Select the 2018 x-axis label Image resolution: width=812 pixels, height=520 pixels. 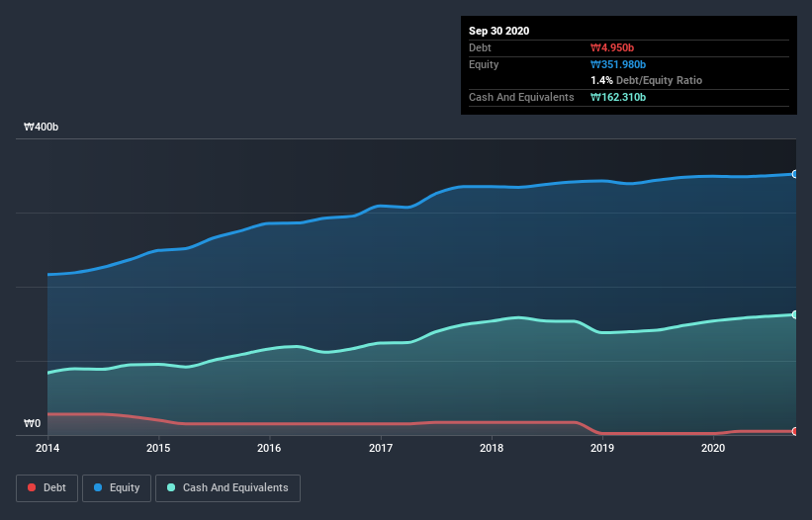tap(491, 448)
